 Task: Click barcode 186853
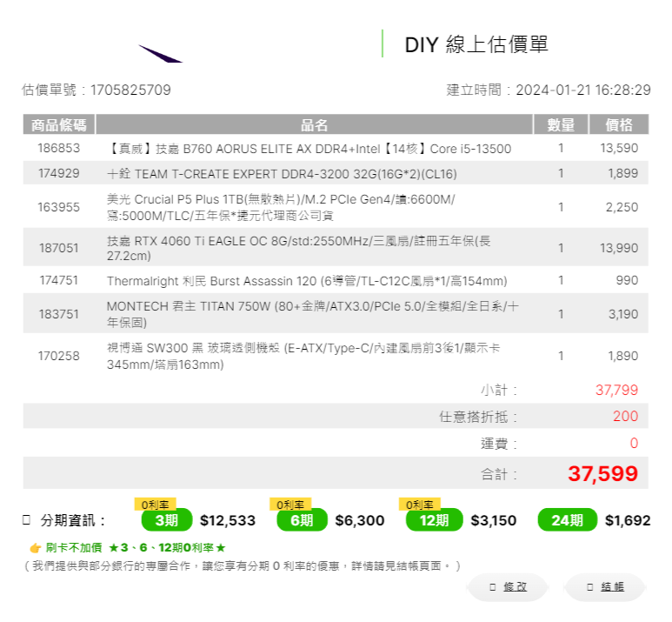point(59,148)
